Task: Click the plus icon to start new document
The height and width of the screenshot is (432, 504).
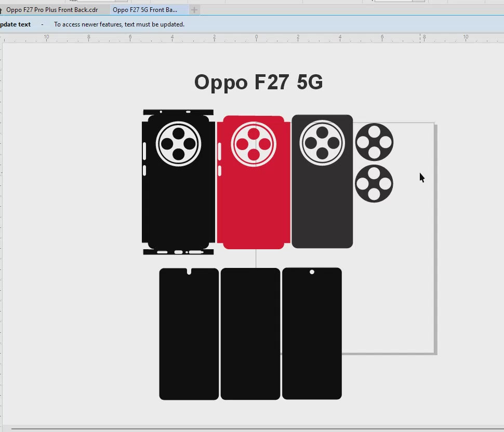Action: [194, 10]
